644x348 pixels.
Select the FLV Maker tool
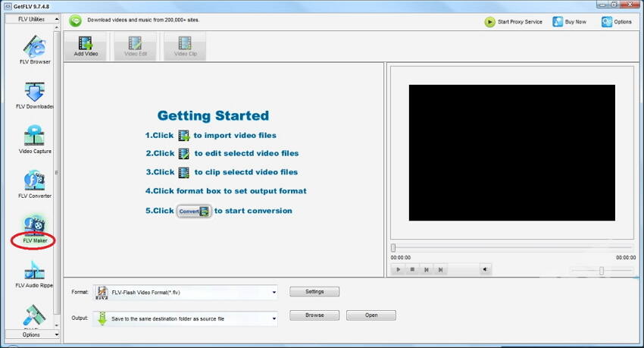[x=35, y=229]
